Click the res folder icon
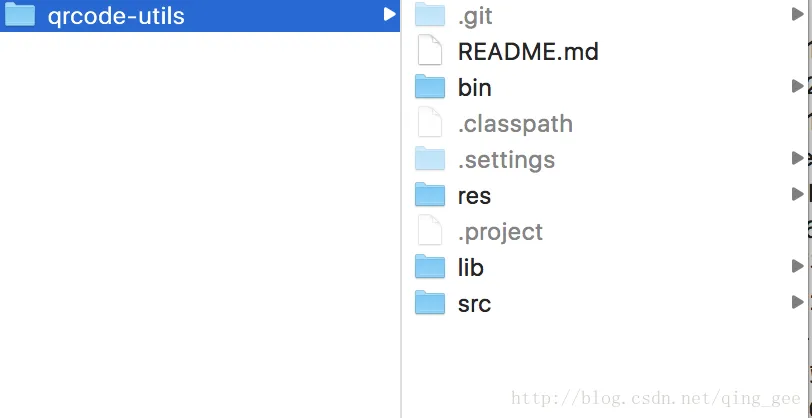 point(429,195)
